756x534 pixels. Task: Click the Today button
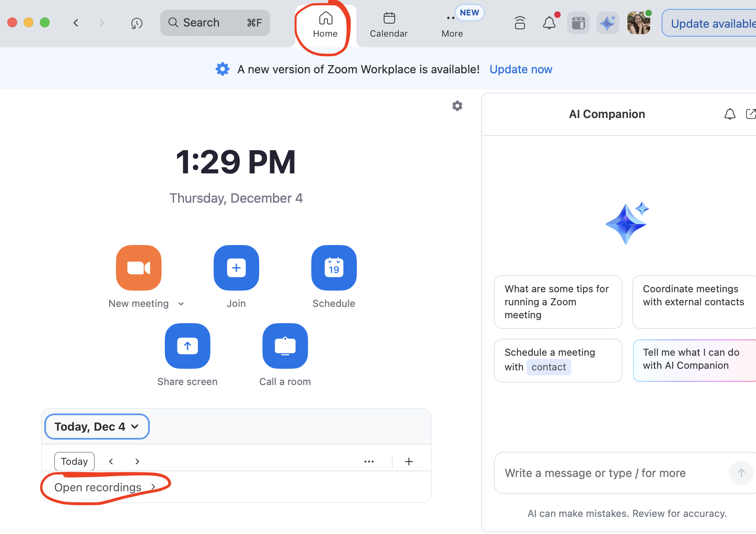point(74,461)
